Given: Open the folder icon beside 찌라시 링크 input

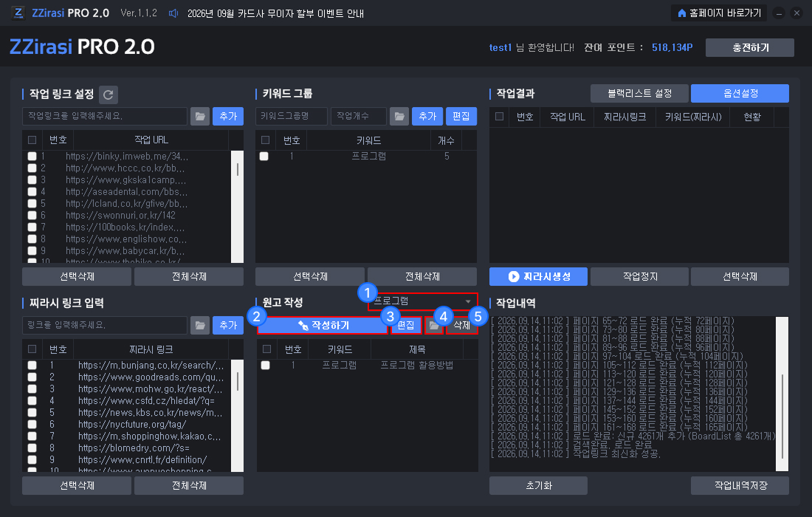Looking at the screenshot, I should [x=200, y=325].
